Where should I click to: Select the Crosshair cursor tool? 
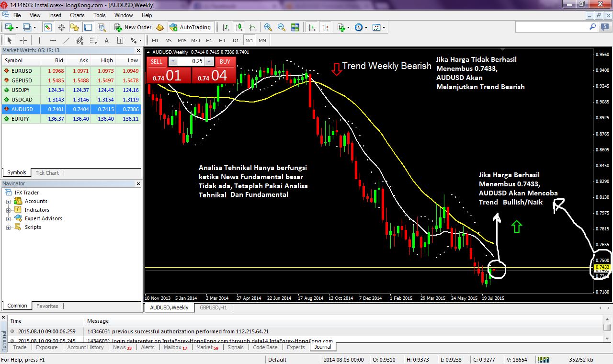pos(23,41)
